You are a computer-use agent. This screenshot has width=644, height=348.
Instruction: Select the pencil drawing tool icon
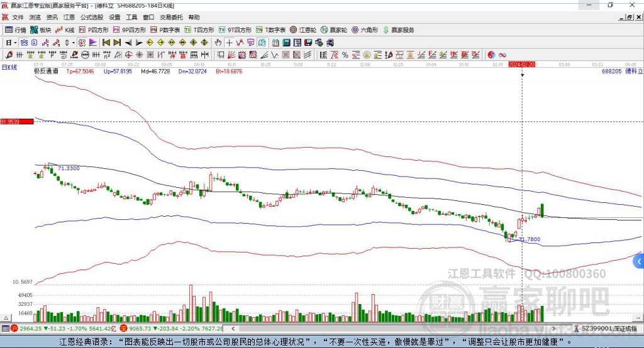(9, 55)
